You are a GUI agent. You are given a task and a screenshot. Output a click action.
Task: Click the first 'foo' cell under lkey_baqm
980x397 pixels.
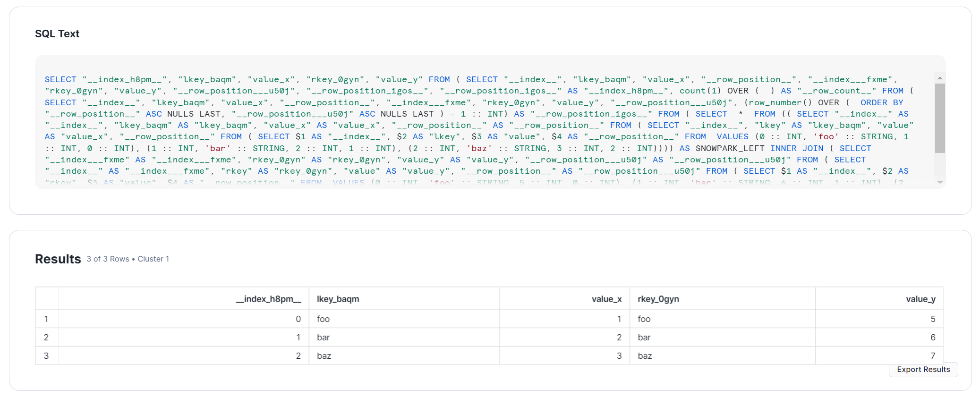point(404,319)
